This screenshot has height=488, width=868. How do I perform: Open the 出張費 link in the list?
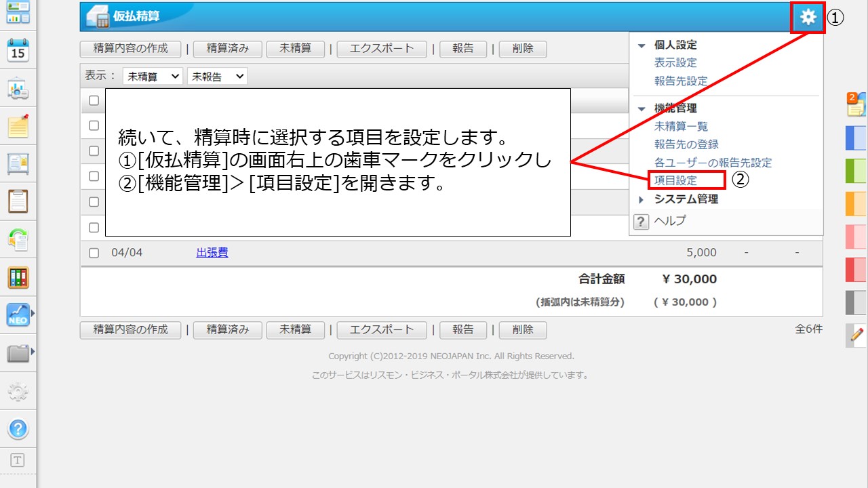(x=212, y=253)
